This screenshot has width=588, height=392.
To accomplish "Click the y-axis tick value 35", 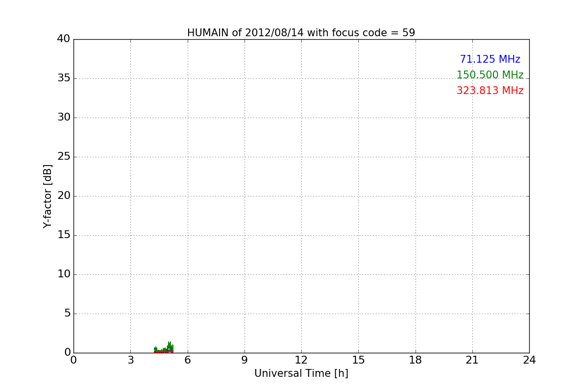I will click(64, 78).
